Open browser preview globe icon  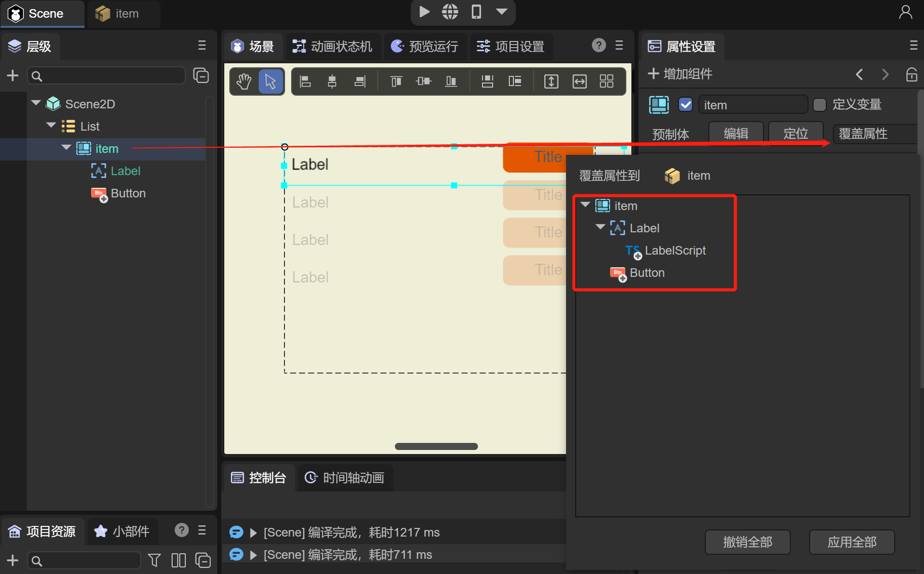(x=450, y=12)
